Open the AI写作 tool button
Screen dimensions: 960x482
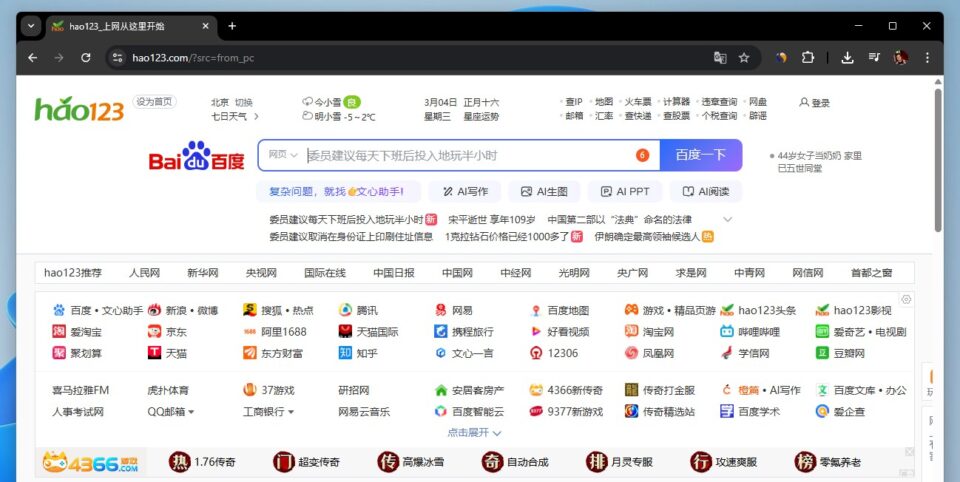pos(465,192)
